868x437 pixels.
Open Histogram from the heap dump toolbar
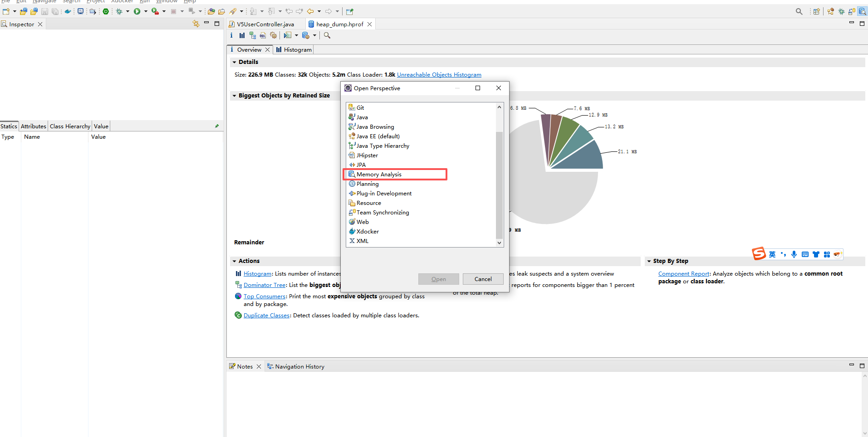242,35
